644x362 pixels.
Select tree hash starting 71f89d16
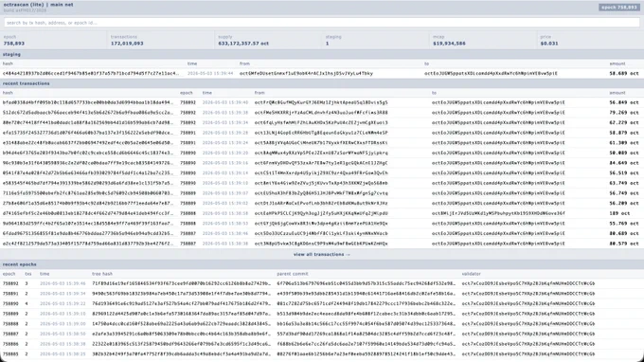tap(181, 283)
